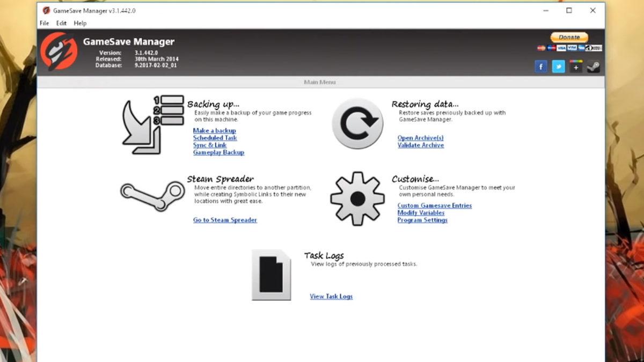Open the Scheduled Task link
The width and height of the screenshot is (644, 362).
coord(215,138)
